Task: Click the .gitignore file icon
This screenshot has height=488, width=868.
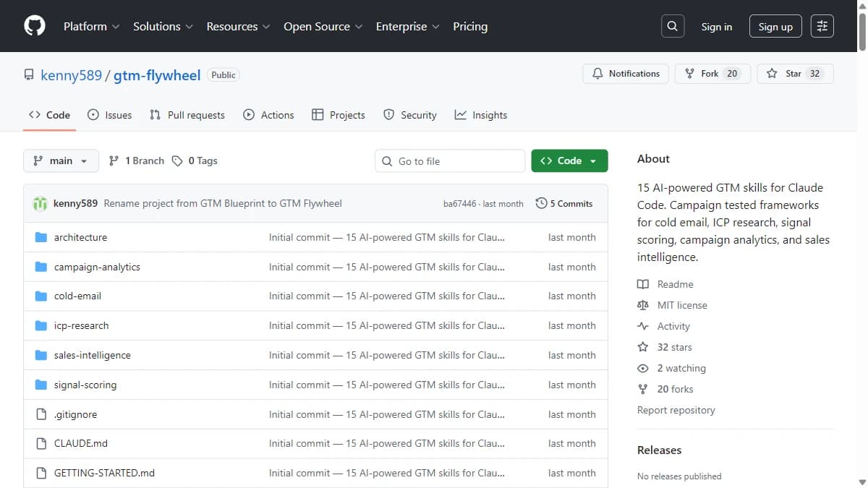Action: [41, 414]
